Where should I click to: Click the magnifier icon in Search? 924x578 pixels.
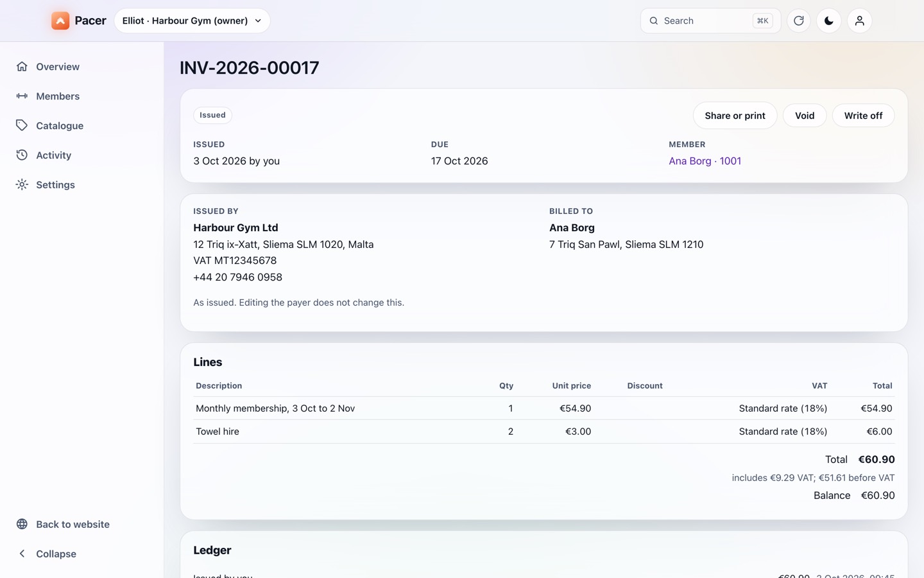[654, 21]
